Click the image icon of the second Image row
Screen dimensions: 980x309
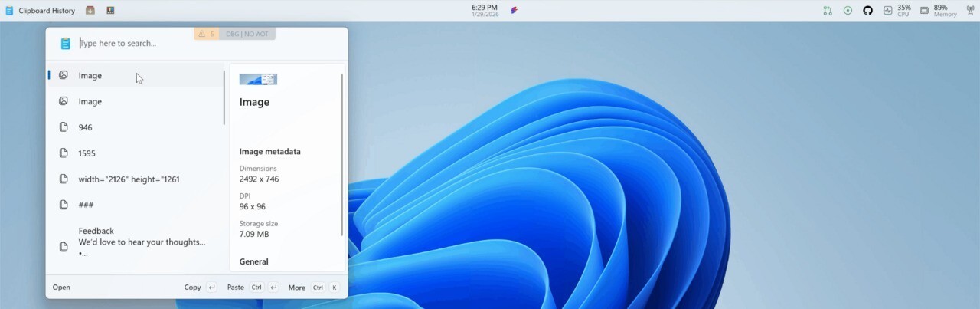(x=64, y=101)
